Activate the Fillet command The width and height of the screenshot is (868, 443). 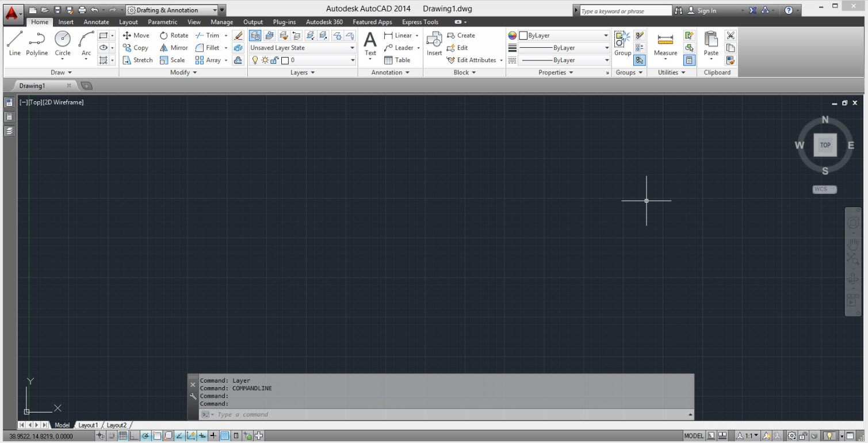pos(208,48)
